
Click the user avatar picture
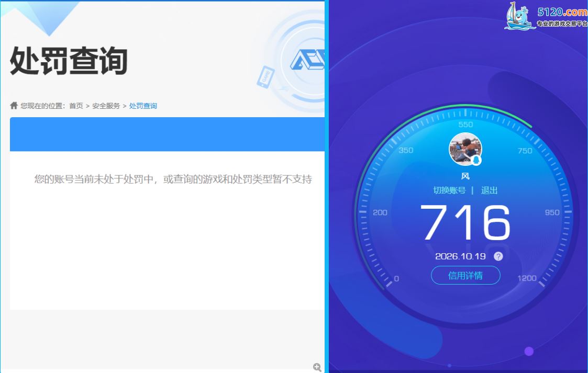click(x=465, y=149)
